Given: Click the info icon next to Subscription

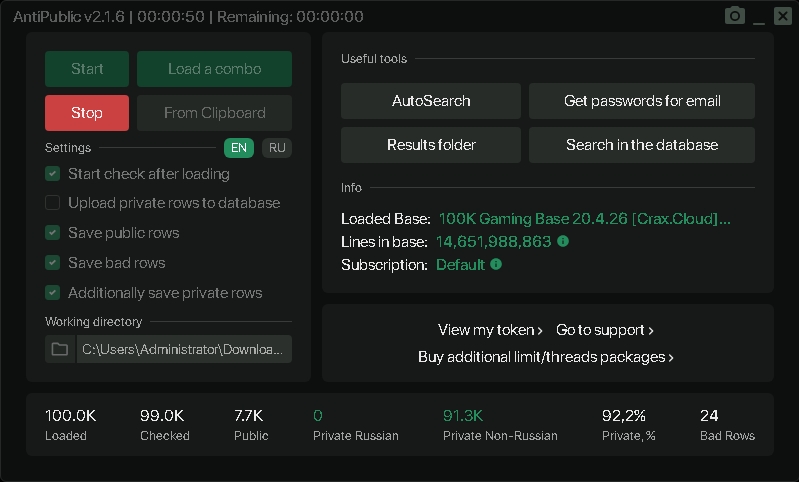Looking at the screenshot, I should (496, 264).
